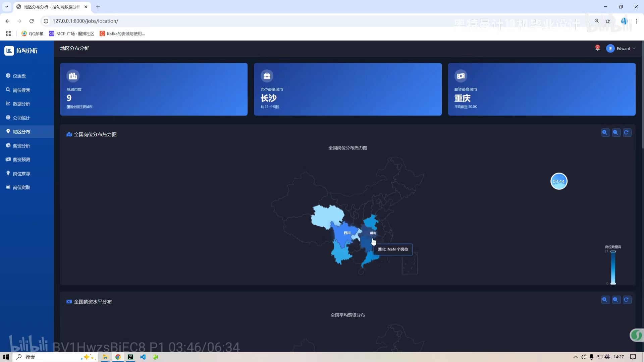Image resolution: width=644 pixels, height=362 pixels.
Task: Open the QQ邮箱 bookmark
Action: (33, 34)
